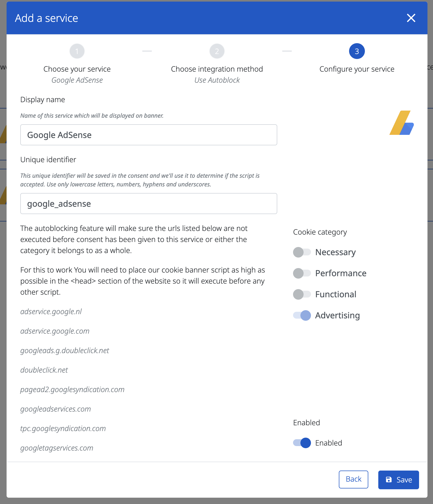Click the googletagservices.com url entry

(x=57, y=448)
